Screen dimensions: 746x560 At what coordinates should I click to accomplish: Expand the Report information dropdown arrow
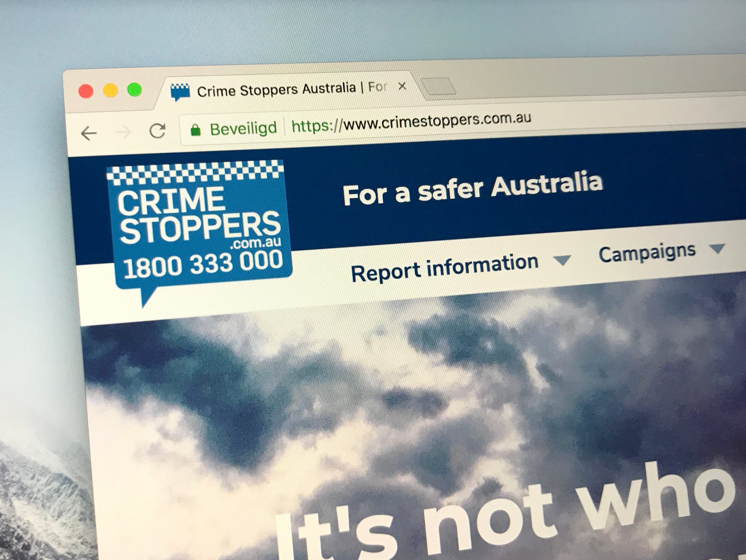click(x=562, y=260)
